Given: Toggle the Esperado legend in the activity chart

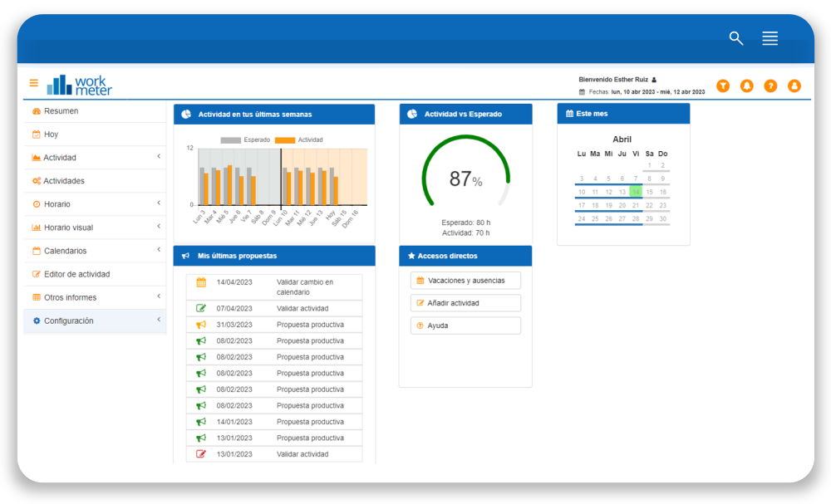Looking at the screenshot, I should (x=245, y=139).
